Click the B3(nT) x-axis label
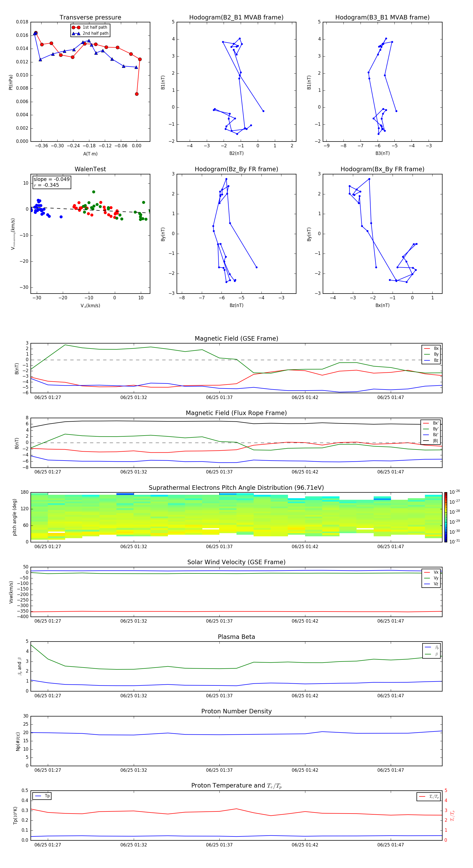 pyautogui.click(x=382, y=153)
